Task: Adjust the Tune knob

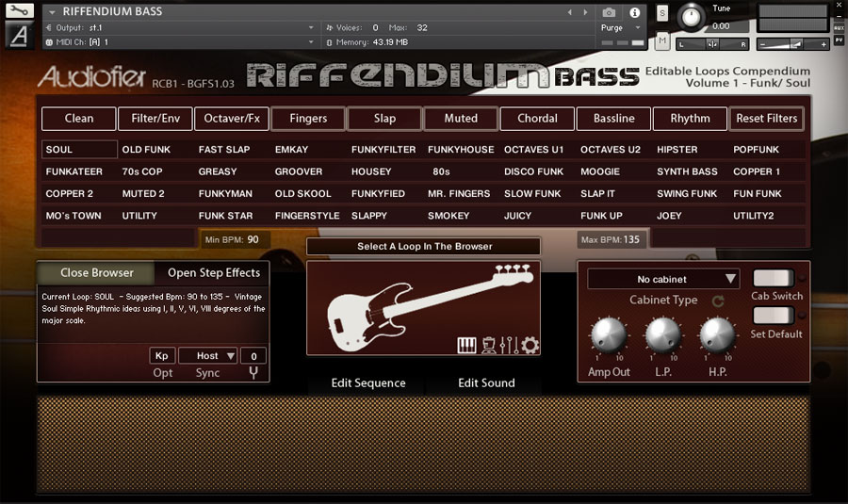Action: click(691, 17)
